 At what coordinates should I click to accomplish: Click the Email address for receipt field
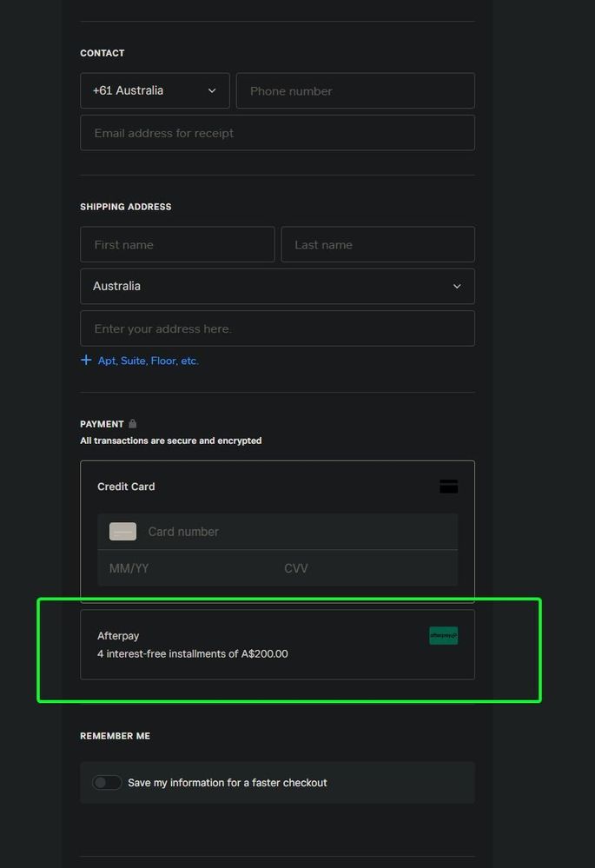(x=277, y=133)
